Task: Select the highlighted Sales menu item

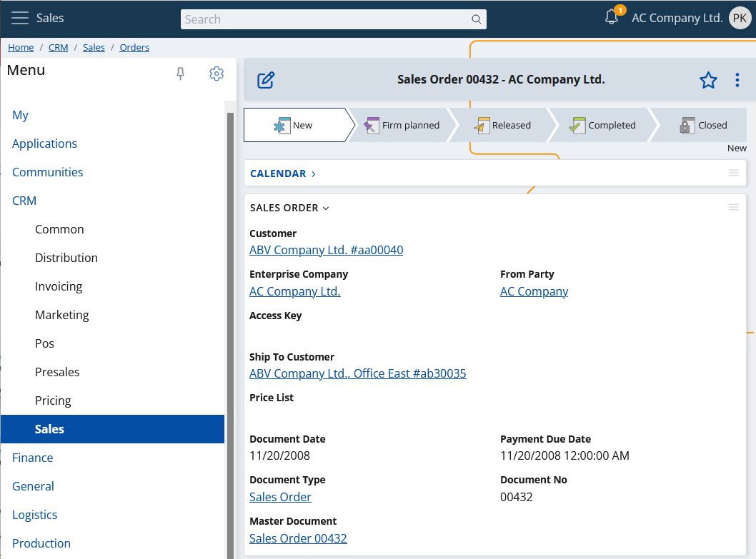Action: [x=112, y=429]
